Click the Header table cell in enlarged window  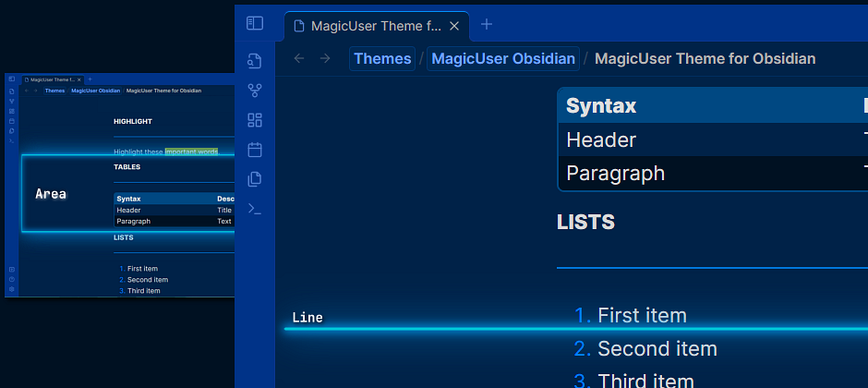click(601, 139)
